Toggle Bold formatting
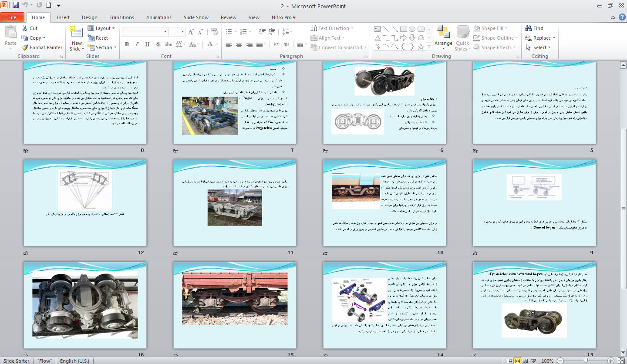 pyautogui.click(x=127, y=44)
